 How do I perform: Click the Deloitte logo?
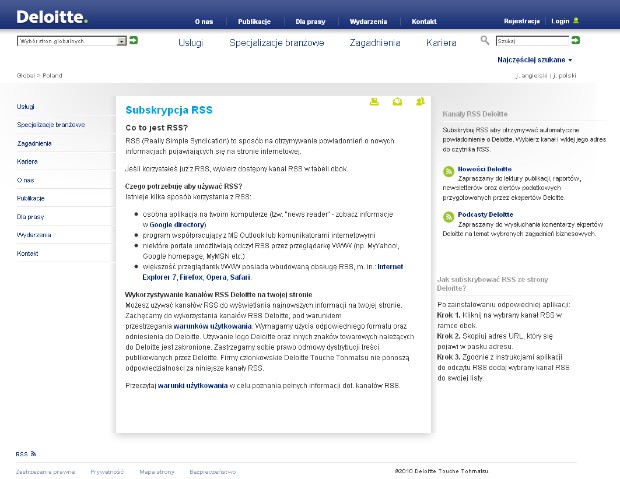point(52,17)
